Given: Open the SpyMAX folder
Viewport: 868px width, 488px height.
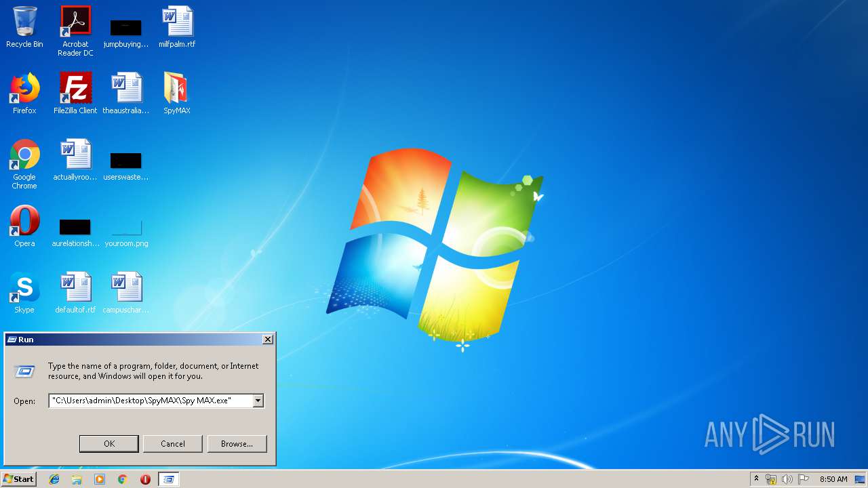Looking at the screenshot, I should [177, 94].
